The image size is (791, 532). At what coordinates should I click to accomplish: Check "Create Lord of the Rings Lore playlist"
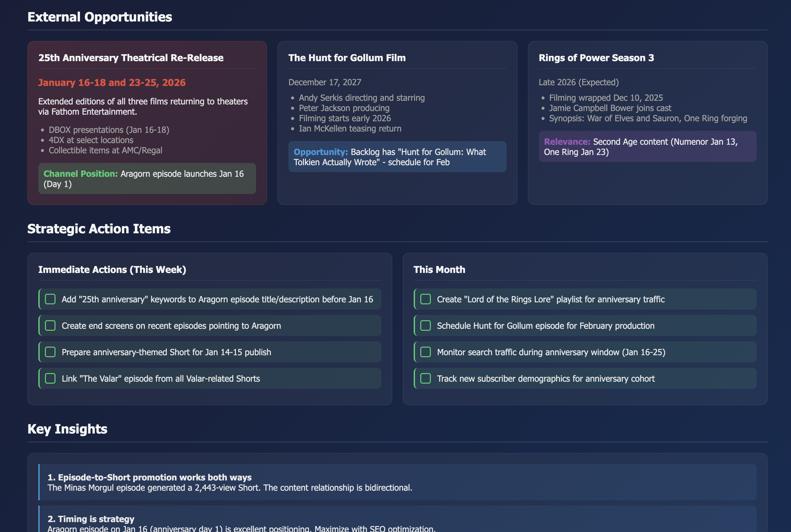[x=425, y=299]
